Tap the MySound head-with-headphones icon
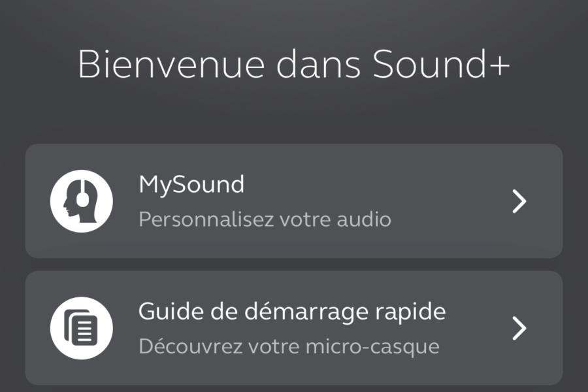This screenshot has height=392, width=588. tap(82, 201)
